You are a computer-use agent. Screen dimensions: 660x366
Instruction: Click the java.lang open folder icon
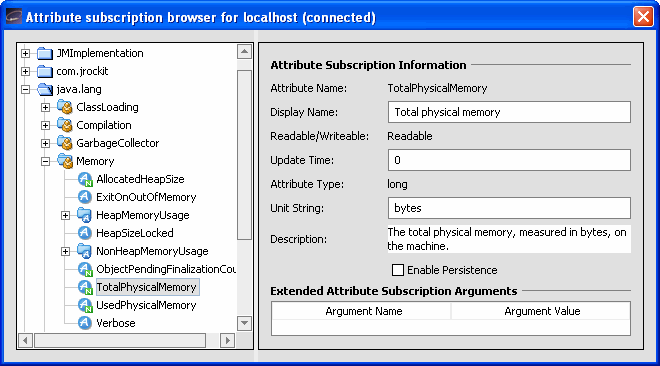click(x=45, y=89)
